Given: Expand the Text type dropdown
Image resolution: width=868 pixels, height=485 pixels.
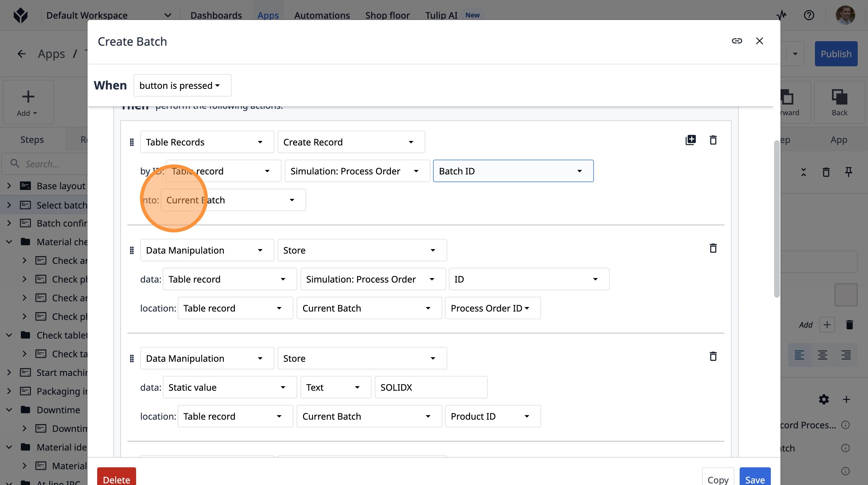Looking at the screenshot, I should pos(335,387).
